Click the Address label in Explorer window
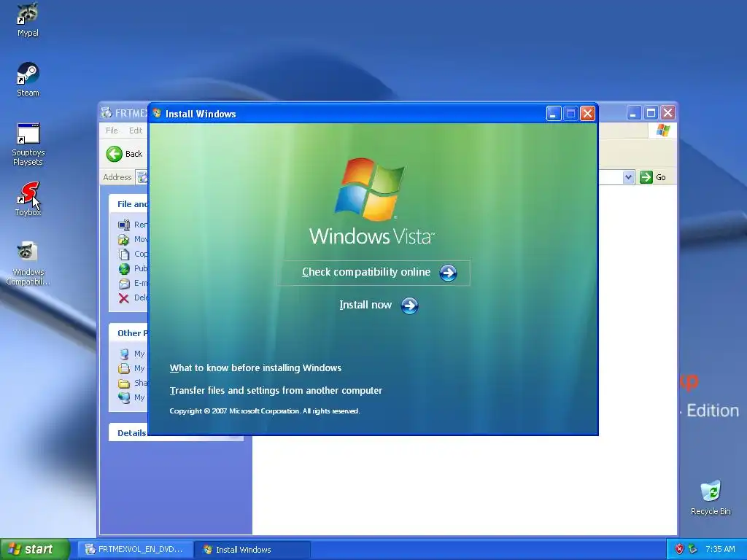 pos(117,177)
